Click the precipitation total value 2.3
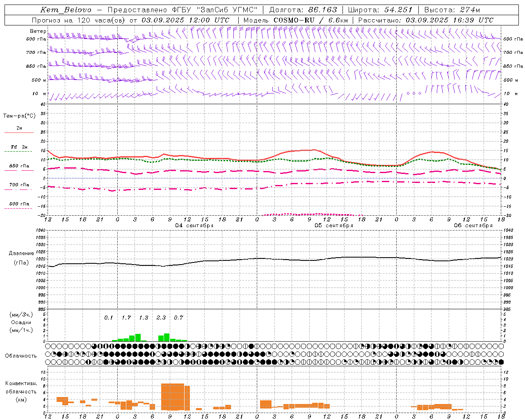Viewport: 525px width, 420px height. tap(161, 318)
